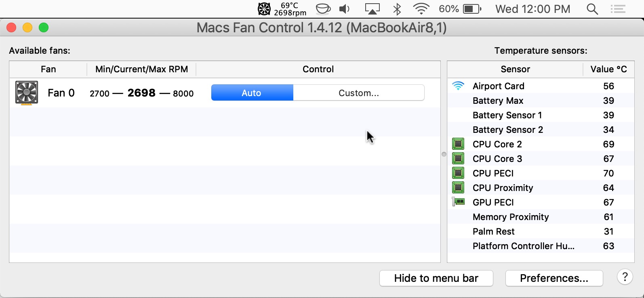This screenshot has width=644, height=298.
Task: Click the help question mark button
Action: click(625, 277)
